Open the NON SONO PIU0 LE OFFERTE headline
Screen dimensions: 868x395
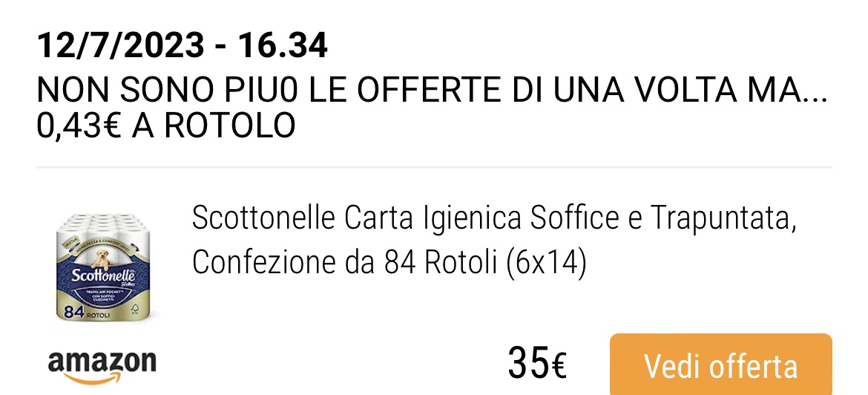click(x=432, y=91)
